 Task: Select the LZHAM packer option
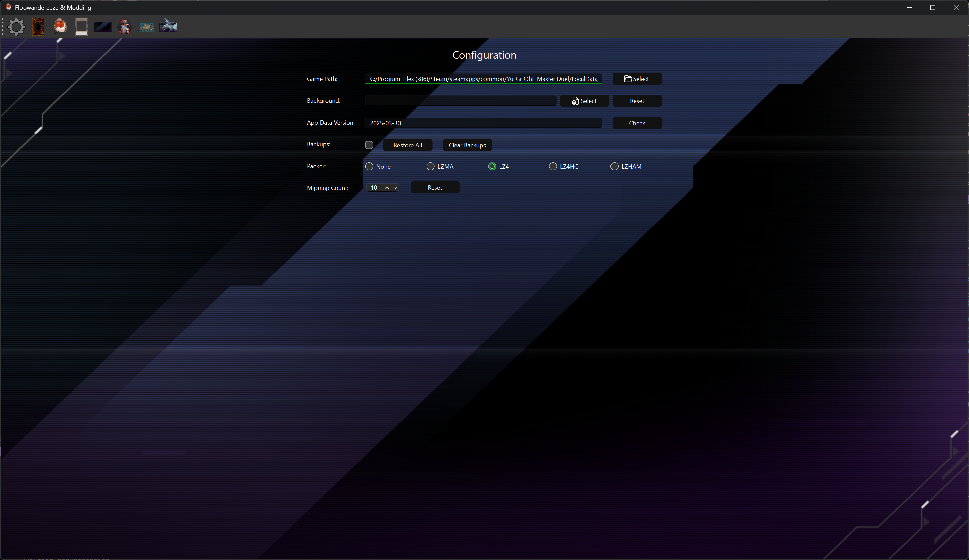pos(626,166)
